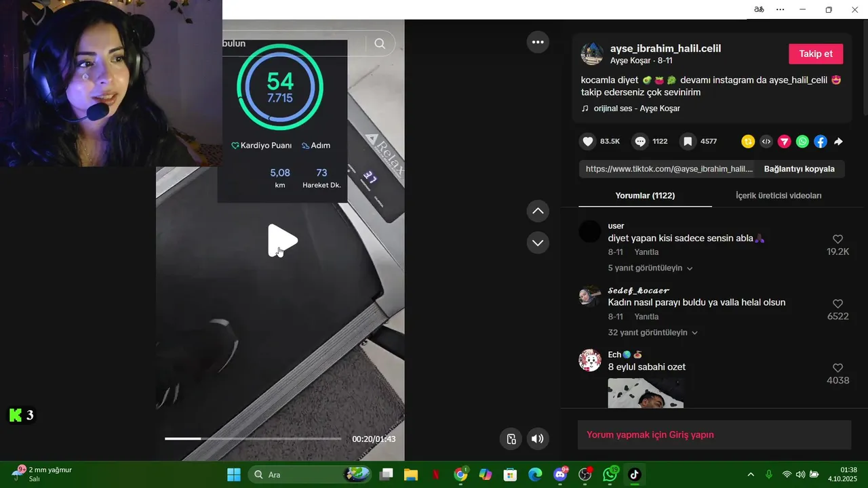The image size is (868, 488).
Task: Open WhatsApp from the taskbar
Action: (610, 474)
